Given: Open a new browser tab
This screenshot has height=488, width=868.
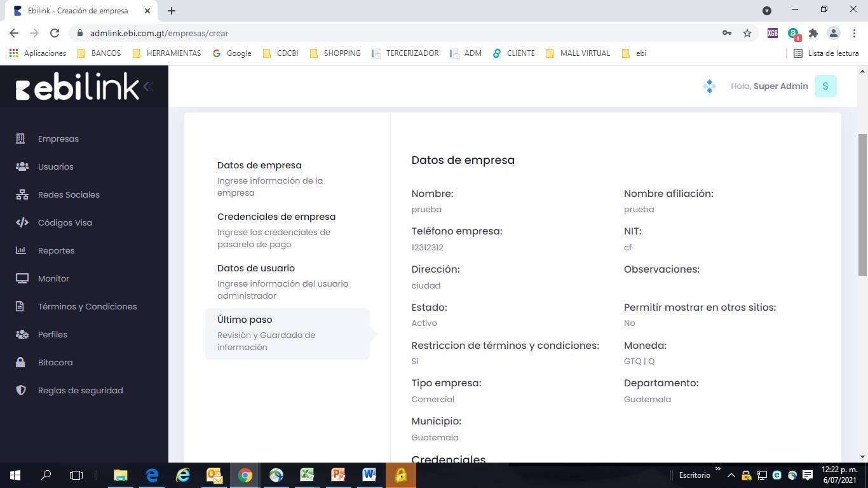Looking at the screenshot, I should tap(172, 11).
